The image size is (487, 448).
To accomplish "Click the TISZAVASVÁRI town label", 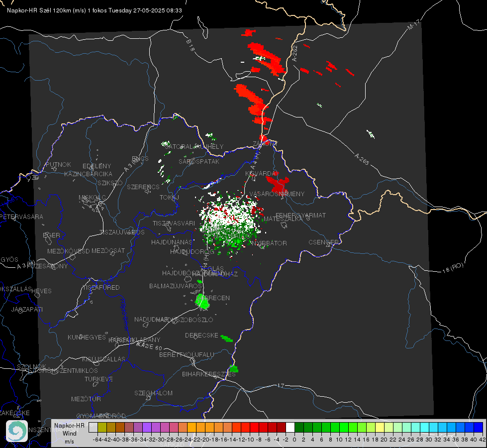I will 174,224.
